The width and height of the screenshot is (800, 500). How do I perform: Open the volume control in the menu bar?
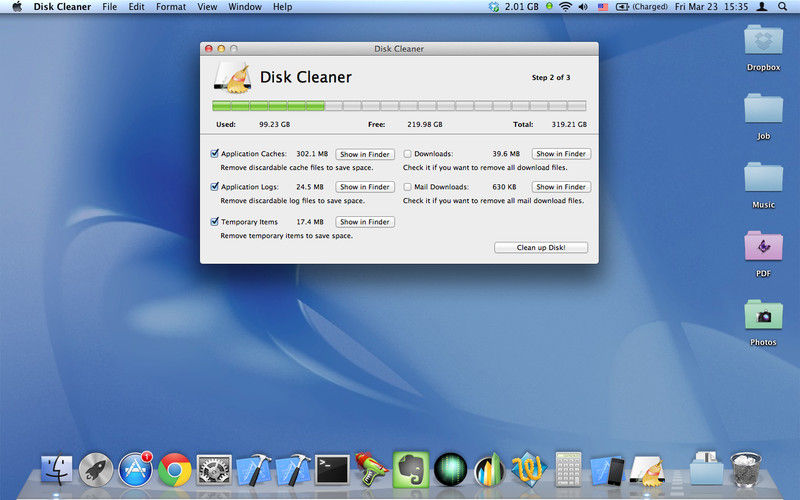point(583,7)
